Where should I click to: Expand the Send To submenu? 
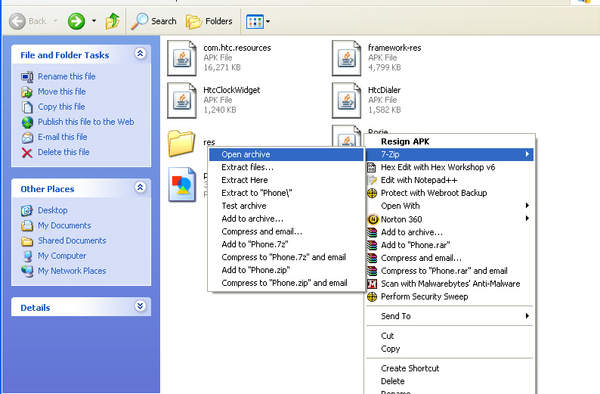pos(450,316)
